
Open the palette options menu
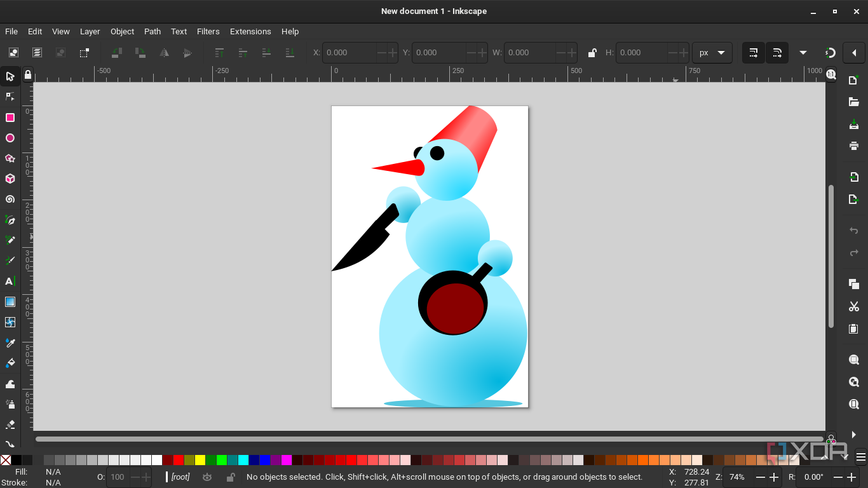[x=861, y=456]
